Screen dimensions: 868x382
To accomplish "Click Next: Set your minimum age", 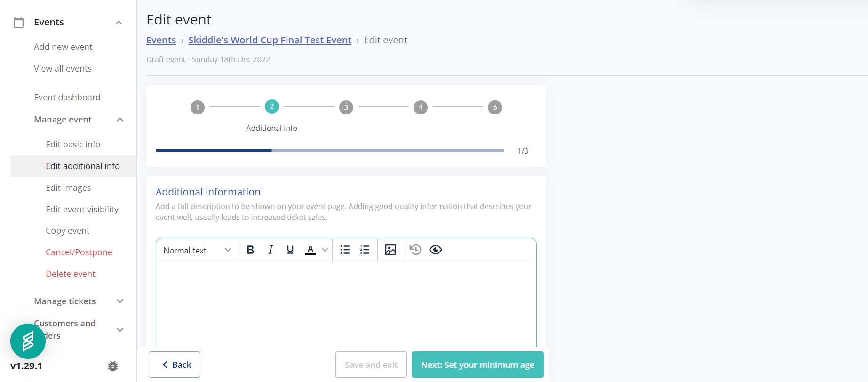I will tap(478, 365).
